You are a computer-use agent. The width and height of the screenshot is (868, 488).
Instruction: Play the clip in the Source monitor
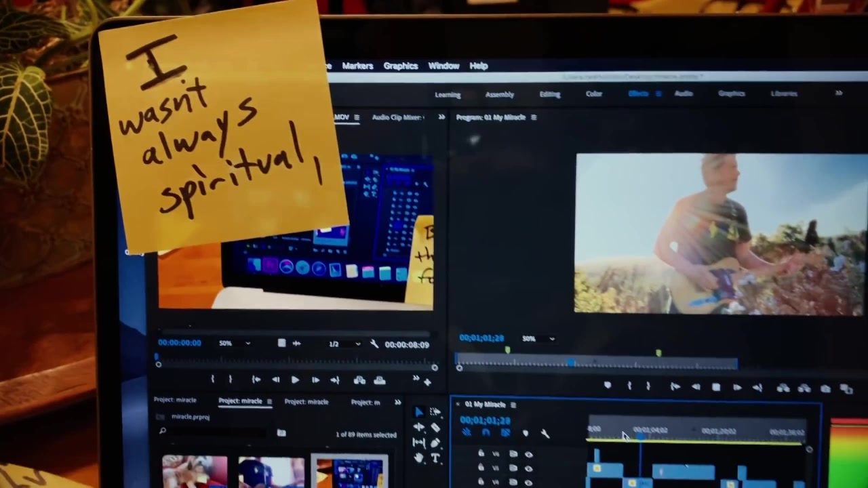tap(295, 380)
